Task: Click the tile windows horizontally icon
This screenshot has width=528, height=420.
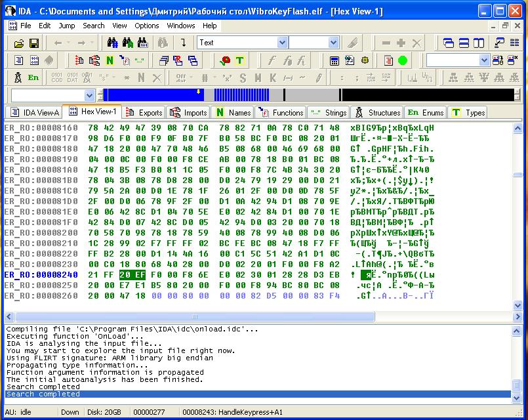Action: 464,43
